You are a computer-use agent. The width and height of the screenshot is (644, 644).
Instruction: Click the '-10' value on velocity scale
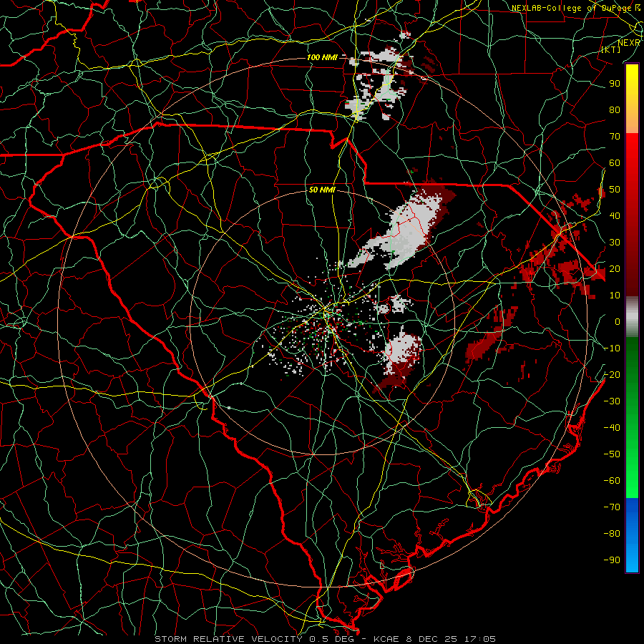point(612,348)
